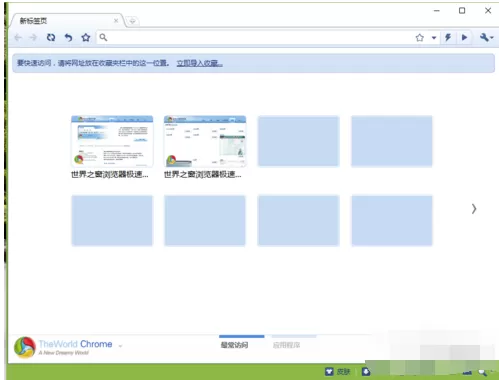Open favorites with the toolbar star icon

coord(86,37)
